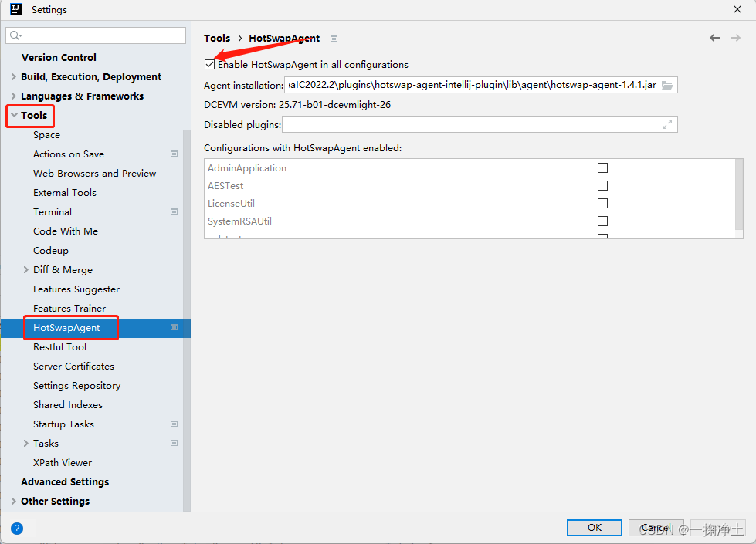Image resolution: width=756 pixels, height=544 pixels.
Task: Click the icon beside Startup Tasks
Action: 174,424
